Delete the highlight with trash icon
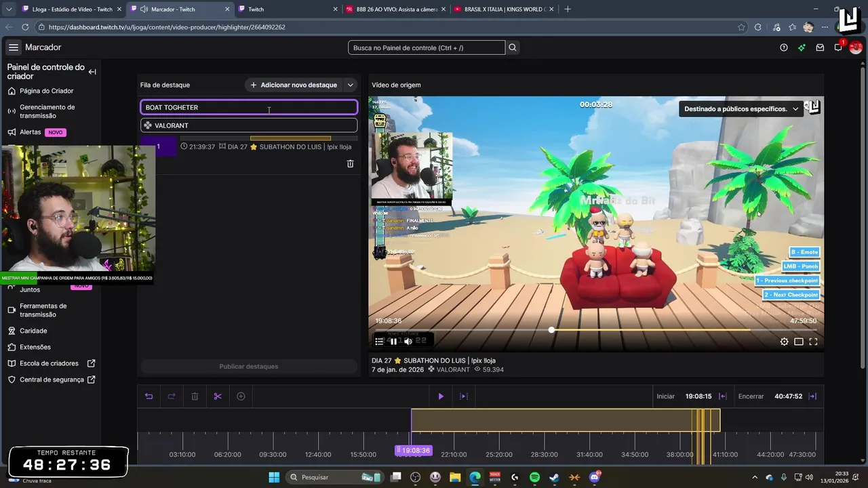 tap(350, 163)
